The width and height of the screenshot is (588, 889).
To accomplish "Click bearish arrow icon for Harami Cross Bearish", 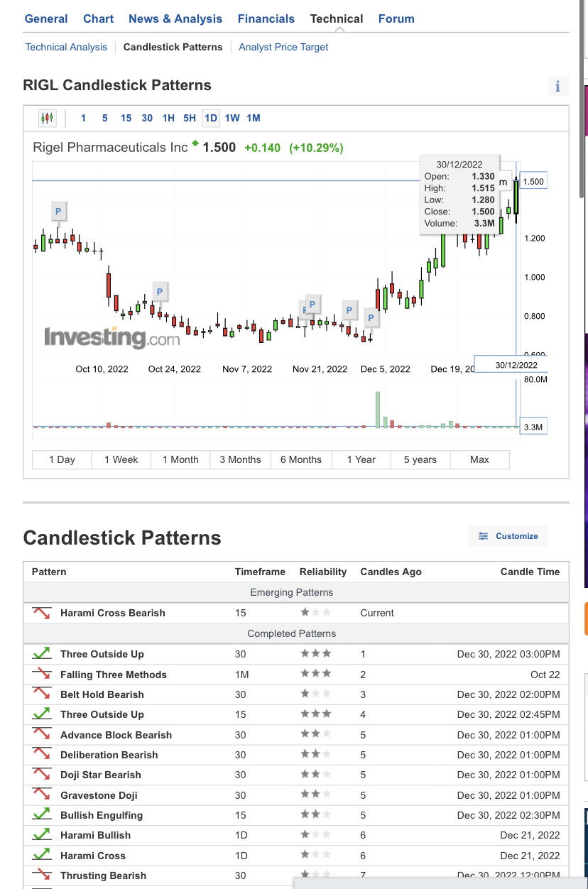I will [41, 613].
